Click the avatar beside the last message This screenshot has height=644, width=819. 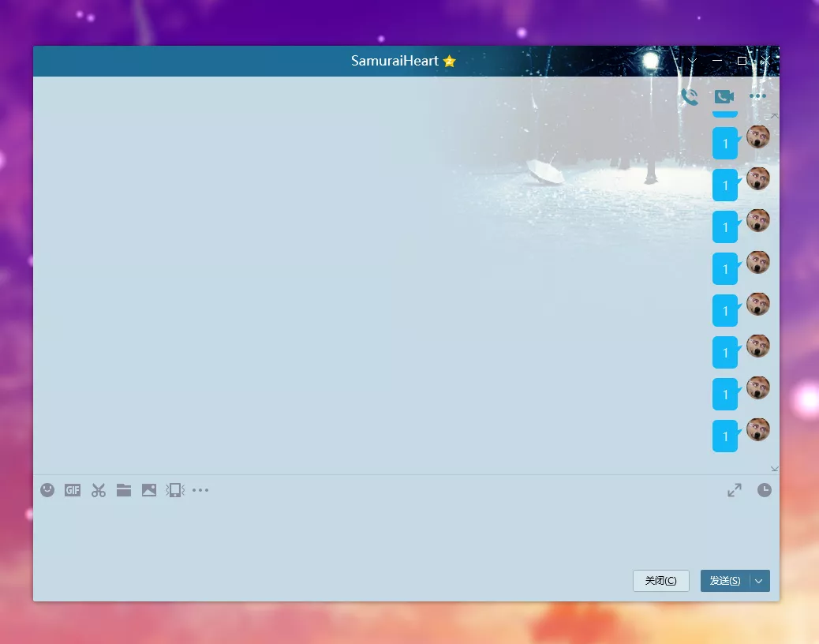758,429
